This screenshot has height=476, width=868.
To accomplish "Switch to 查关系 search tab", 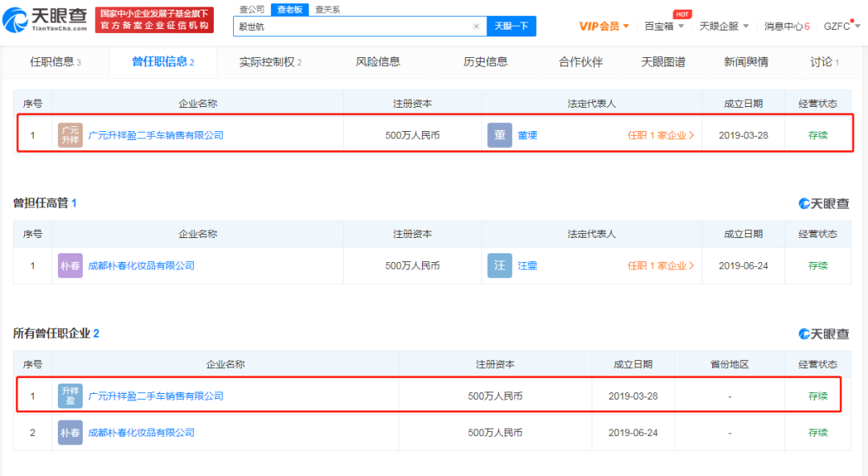I will coord(327,10).
